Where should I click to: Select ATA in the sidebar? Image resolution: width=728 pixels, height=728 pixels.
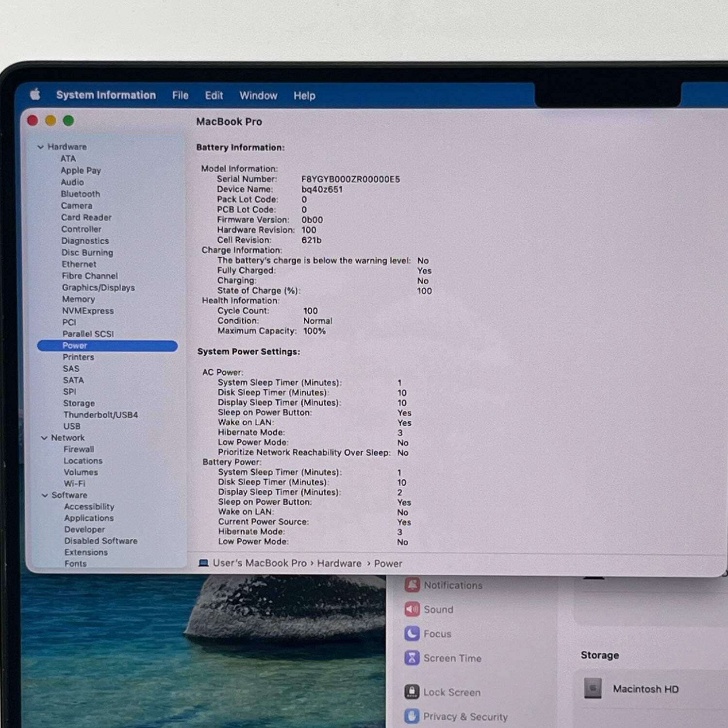point(68,159)
